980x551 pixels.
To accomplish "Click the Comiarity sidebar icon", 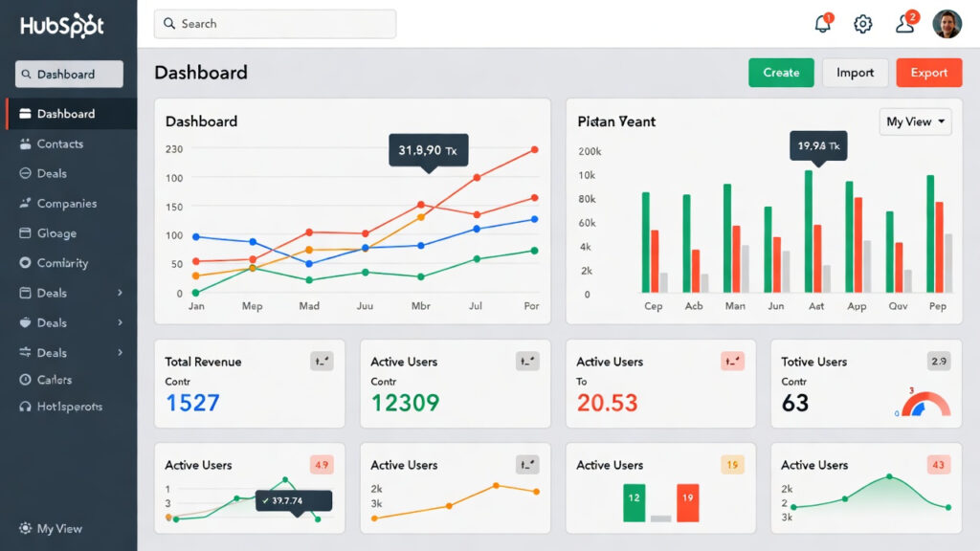I will (x=26, y=263).
